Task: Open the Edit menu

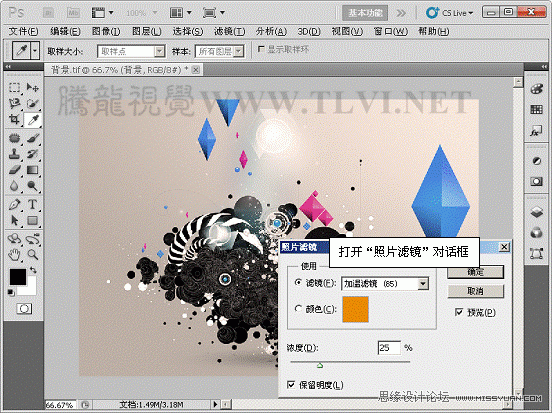Action: (x=65, y=32)
